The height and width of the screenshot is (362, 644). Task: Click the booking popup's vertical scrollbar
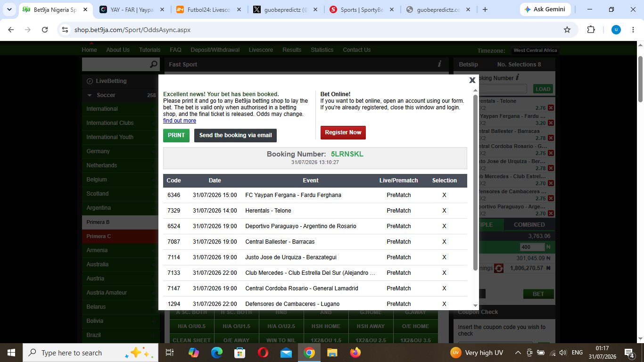click(475, 183)
